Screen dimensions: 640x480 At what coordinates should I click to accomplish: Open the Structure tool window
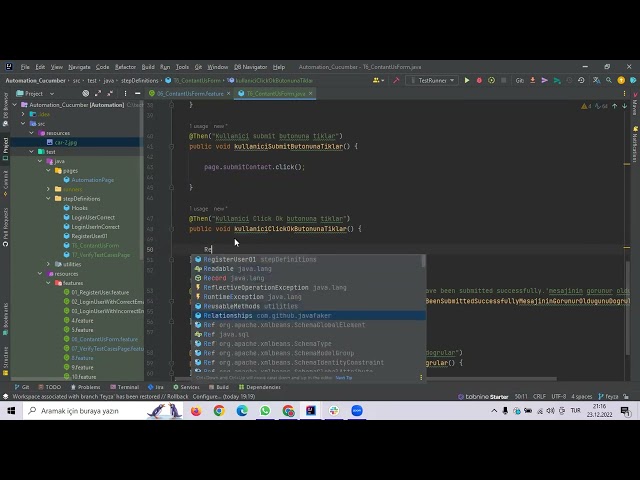pos(5,361)
